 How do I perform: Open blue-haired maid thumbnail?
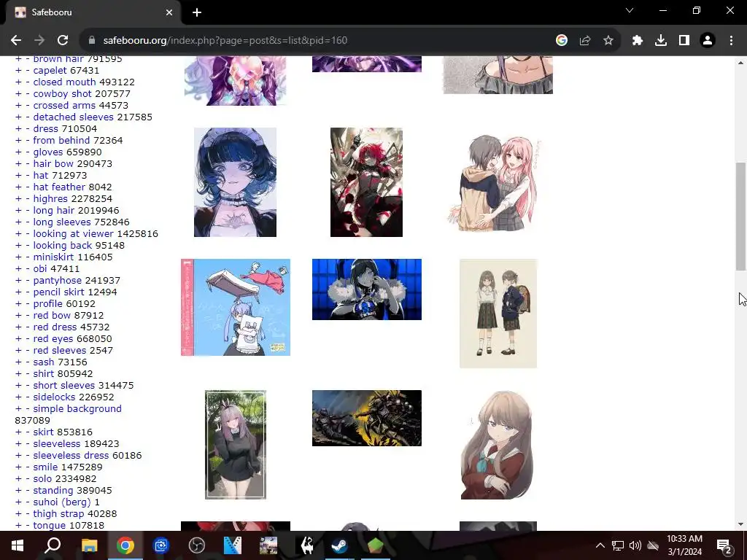tap(236, 182)
